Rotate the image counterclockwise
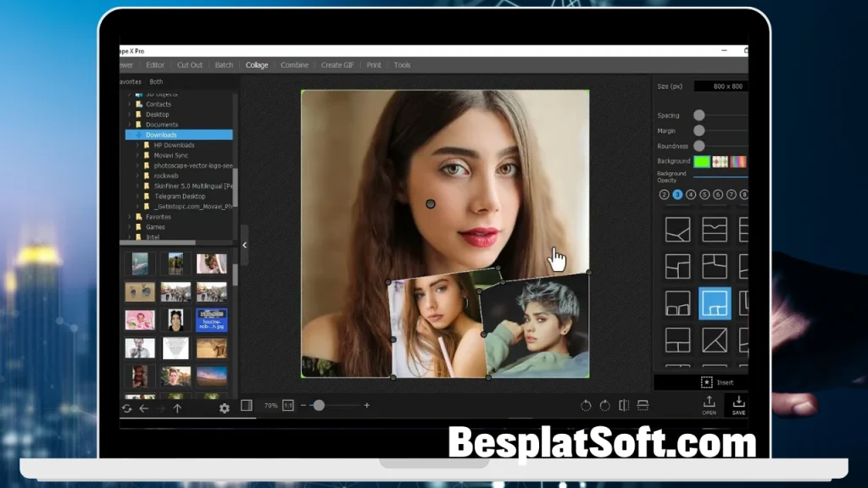Screen dimensions: 868x488 [x=586, y=406]
